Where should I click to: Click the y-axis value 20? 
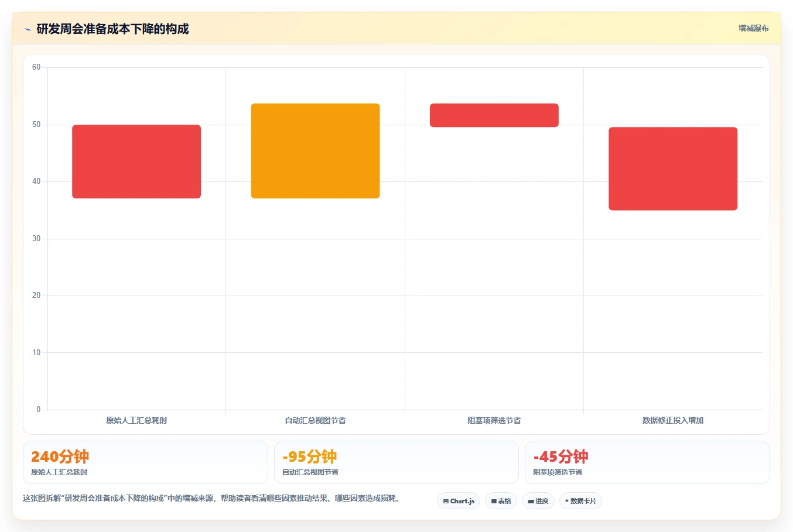pyautogui.click(x=36, y=296)
